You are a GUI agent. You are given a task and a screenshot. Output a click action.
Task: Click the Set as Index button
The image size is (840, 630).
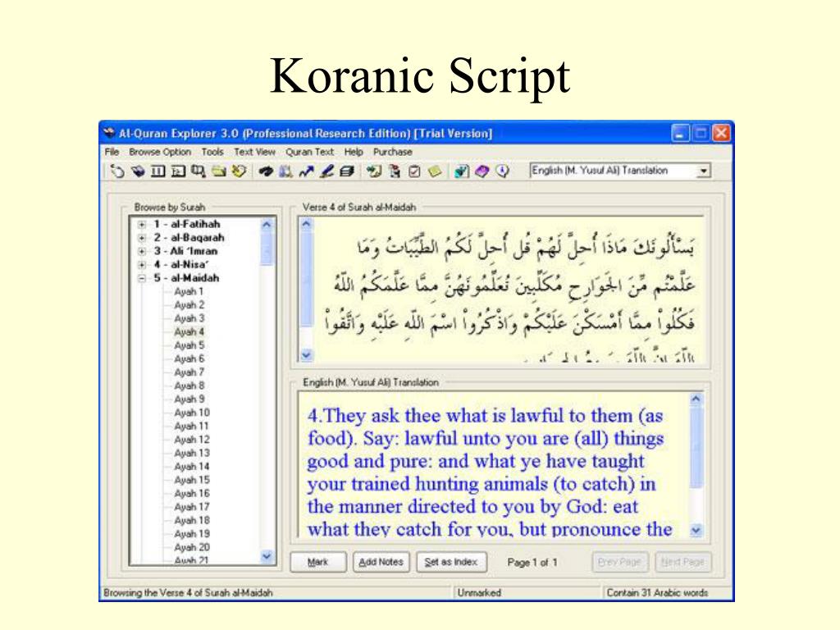[x=451, y=562]
